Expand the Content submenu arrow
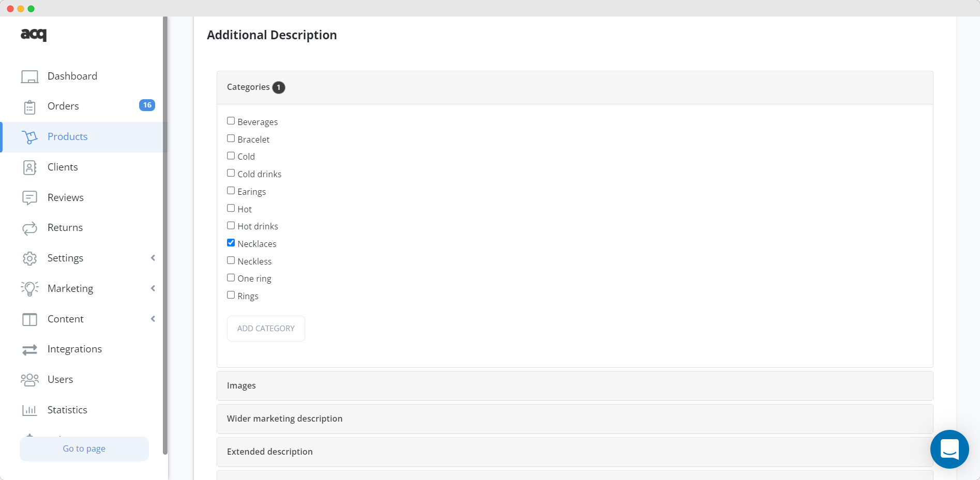 pyautogui.click(x=153, y=319)
